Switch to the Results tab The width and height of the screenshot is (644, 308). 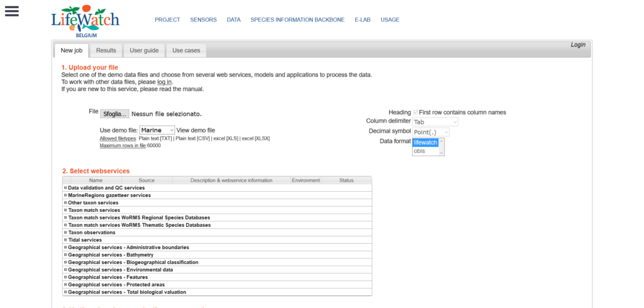pyautogui.click(x=106, y=50)
